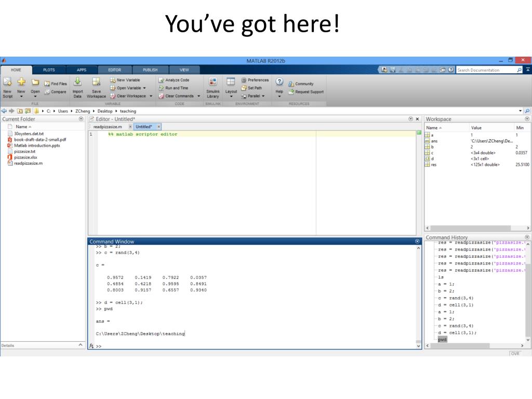Click the Open folder icon

click(35, 82)
